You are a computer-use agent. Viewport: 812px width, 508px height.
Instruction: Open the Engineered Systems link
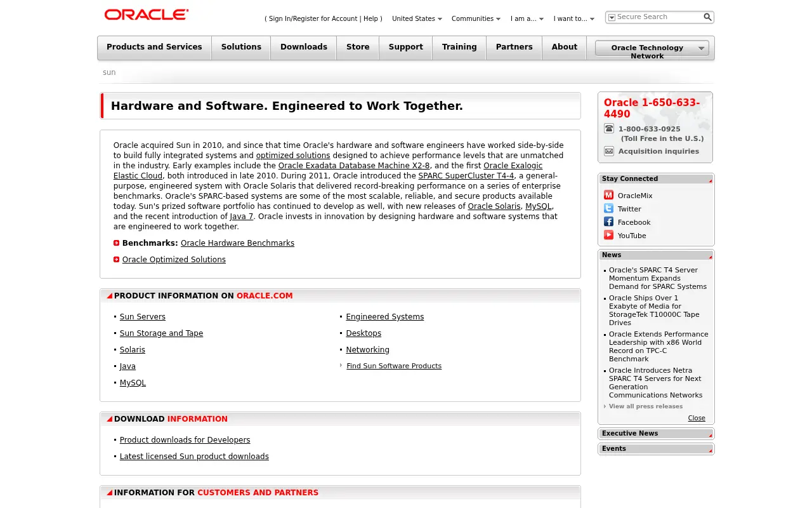(385, 317)
